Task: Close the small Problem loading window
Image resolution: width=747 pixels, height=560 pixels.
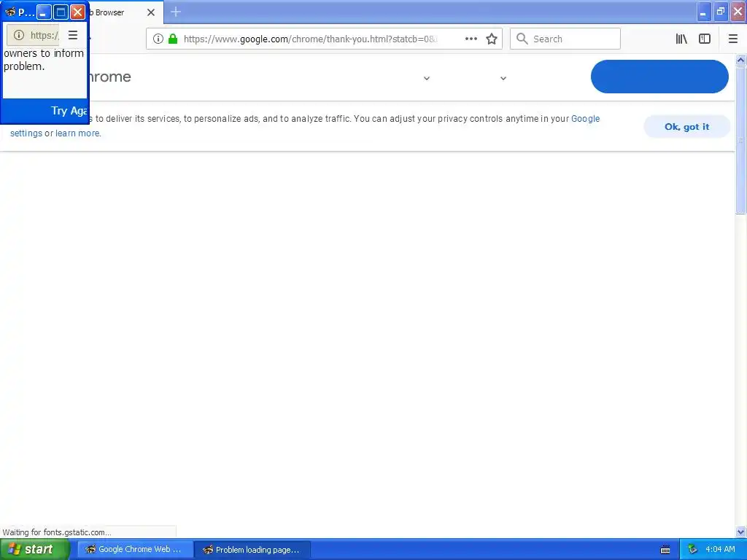Action: (x=77, y=12)
